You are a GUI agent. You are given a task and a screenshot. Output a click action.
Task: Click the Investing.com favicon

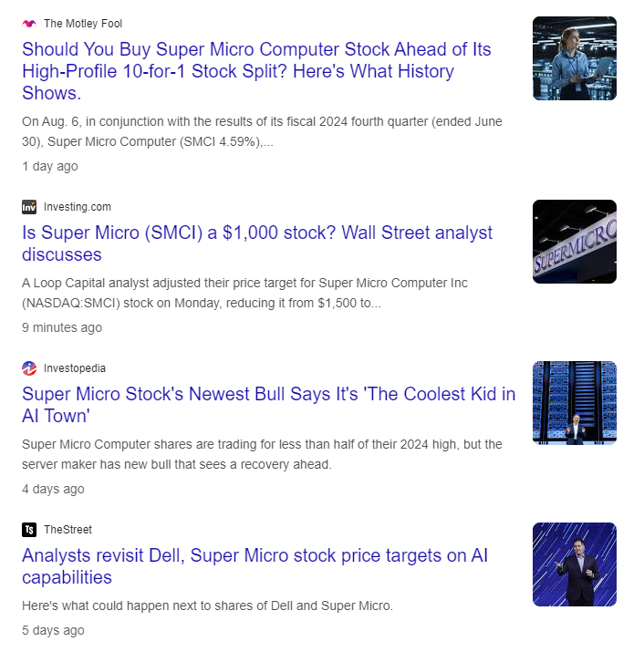pyautogui.click(x=29, y=207)
